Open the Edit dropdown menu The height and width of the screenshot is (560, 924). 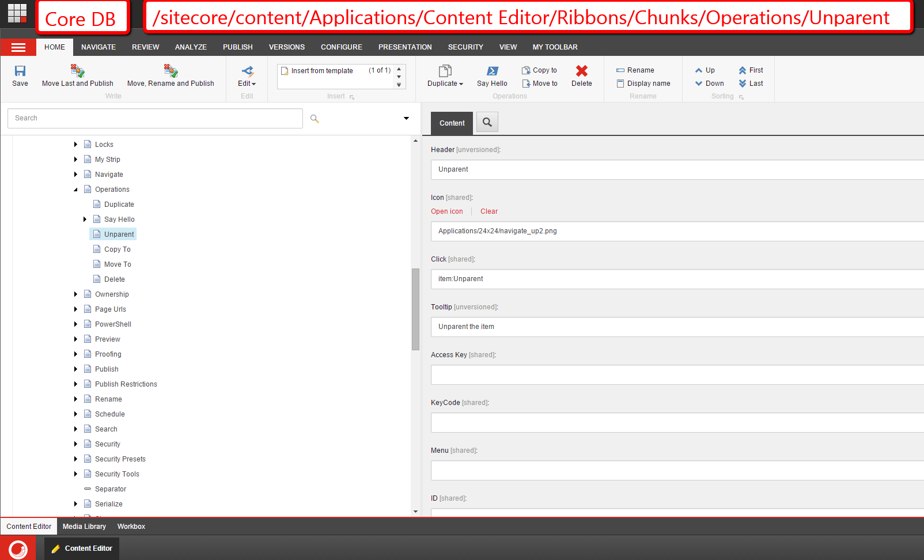coord(247,84)
